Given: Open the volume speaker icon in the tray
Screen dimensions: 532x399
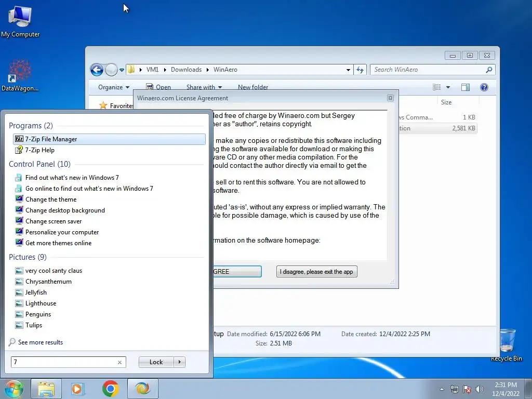Looking at the screenshot, I should (x=479, y=389).
